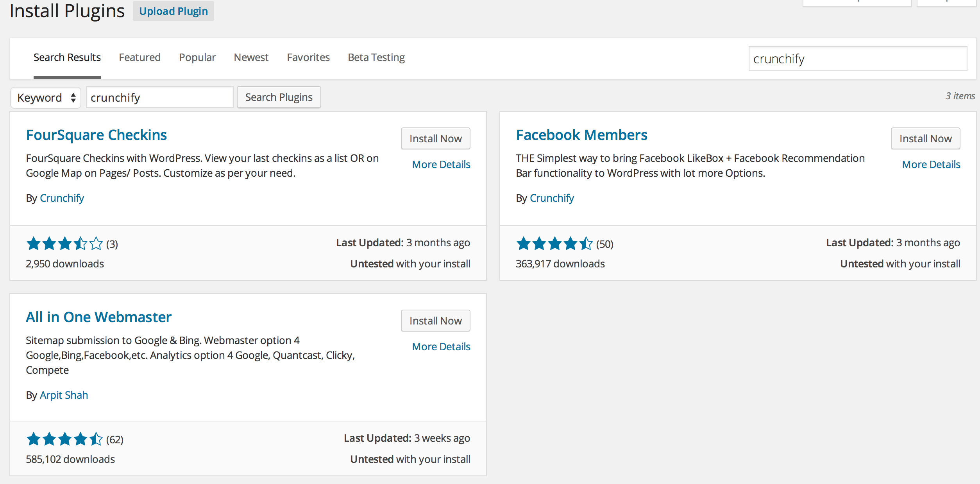Click 'Last Updated: 3 weeks ago' text
This screenshot has height=484, width=980.
[x=407, y=438]
